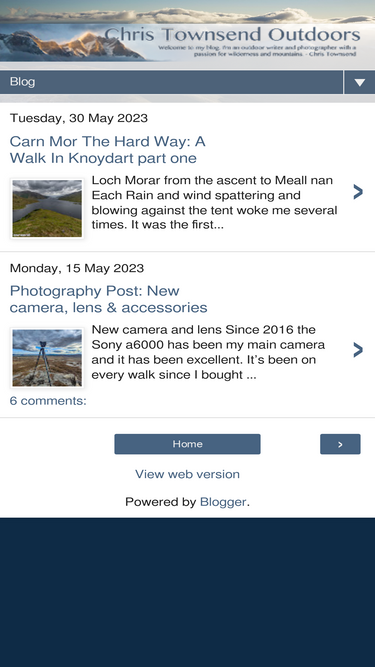Click the welcome description under the blog title
The image size is (375, 667).
tap(257, 51)
